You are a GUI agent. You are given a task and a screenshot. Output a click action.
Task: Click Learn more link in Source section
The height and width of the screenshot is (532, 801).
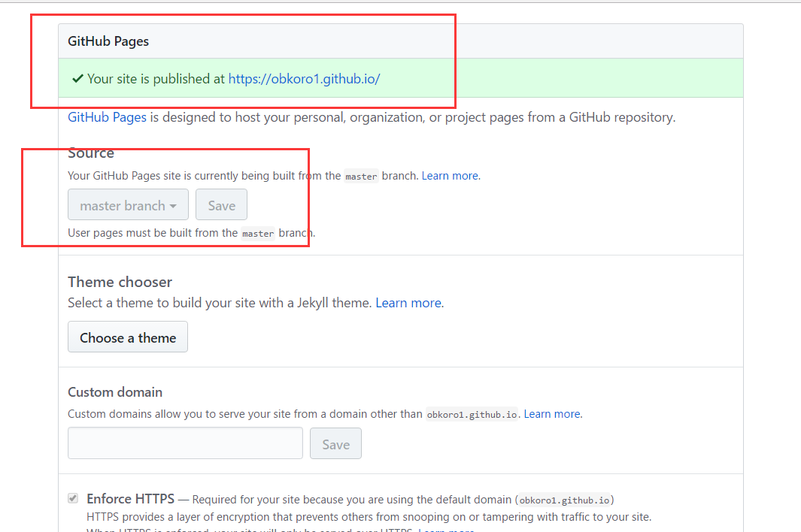pyautogui.click(x=450, y=176)
